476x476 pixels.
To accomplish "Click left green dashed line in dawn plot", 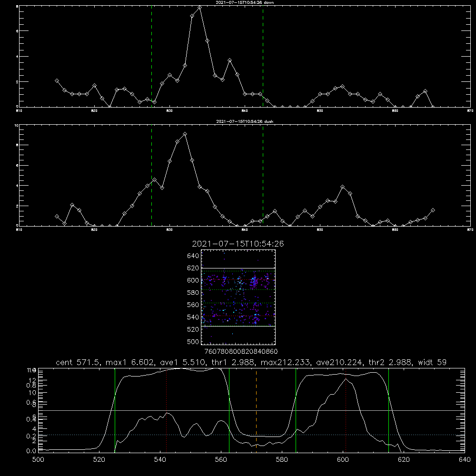I will click(x=151, y=56).
